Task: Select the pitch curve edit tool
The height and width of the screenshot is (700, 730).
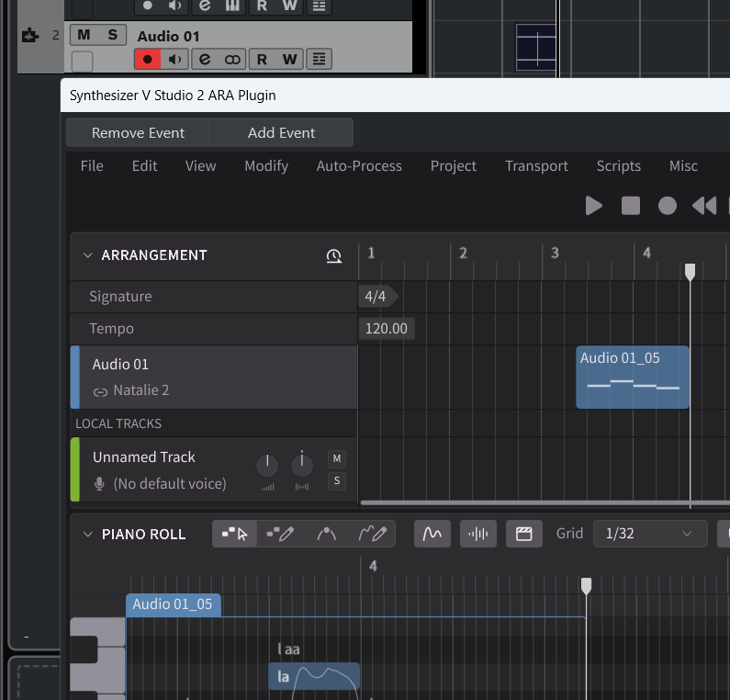Action: tap(326, 534)
